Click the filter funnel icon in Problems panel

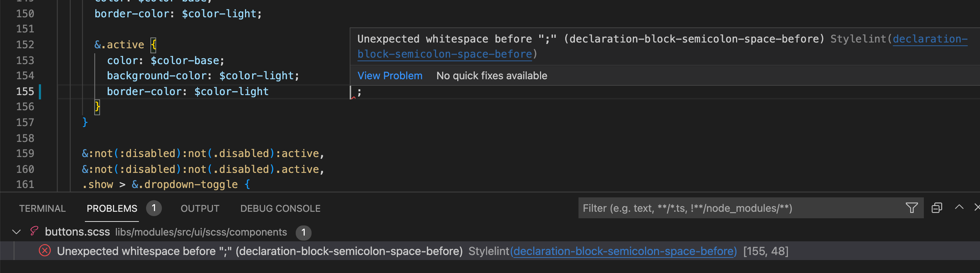pyautogui.click(x=912, y=208)
